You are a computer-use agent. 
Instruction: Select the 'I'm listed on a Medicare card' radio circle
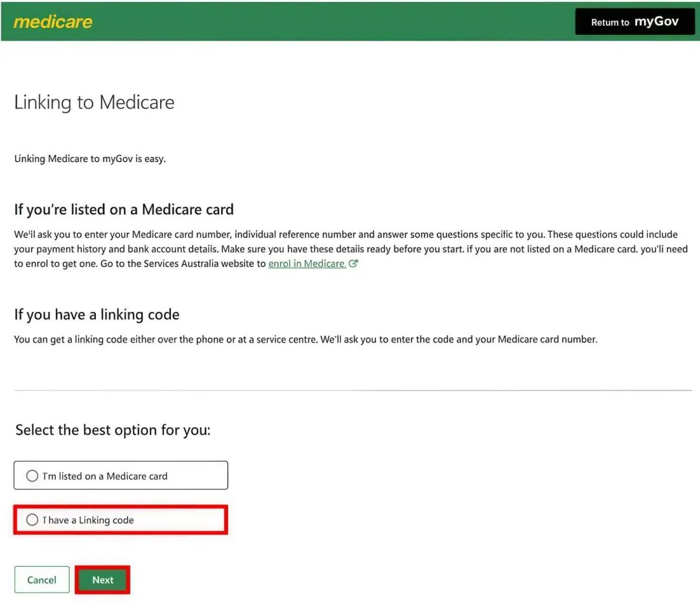click(32, 476)
